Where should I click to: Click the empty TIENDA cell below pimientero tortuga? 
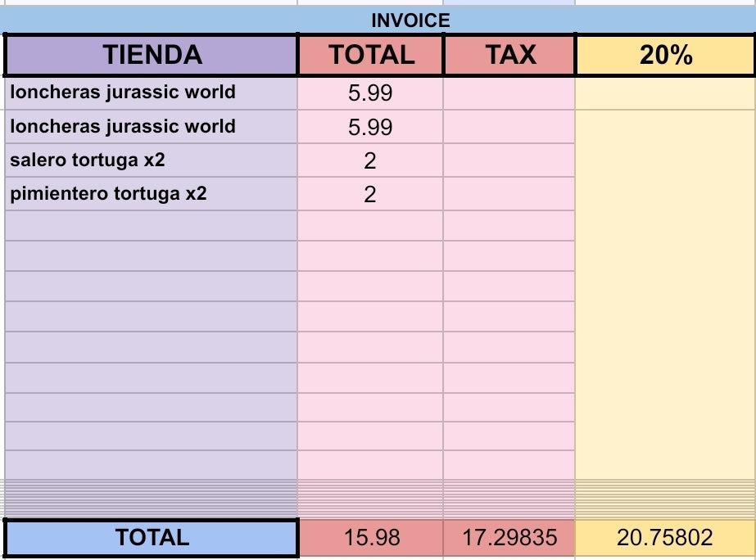[x=152, y=226]
